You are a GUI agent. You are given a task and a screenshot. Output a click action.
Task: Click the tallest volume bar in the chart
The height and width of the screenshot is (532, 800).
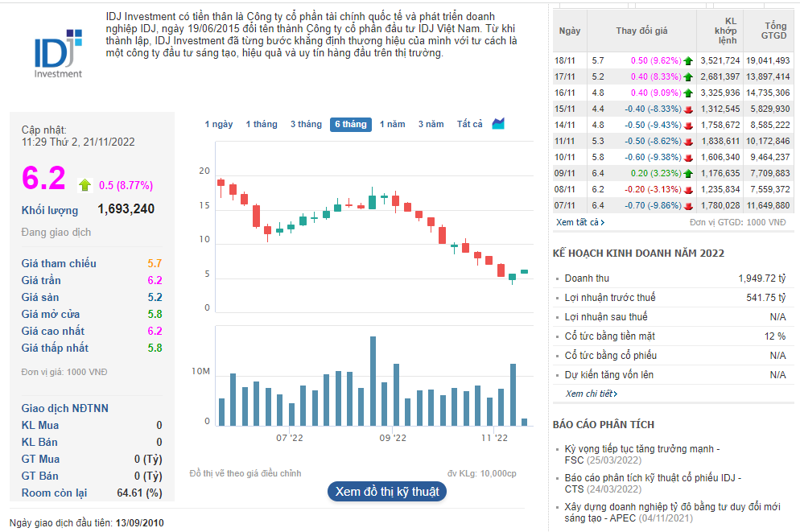point(373,381)
